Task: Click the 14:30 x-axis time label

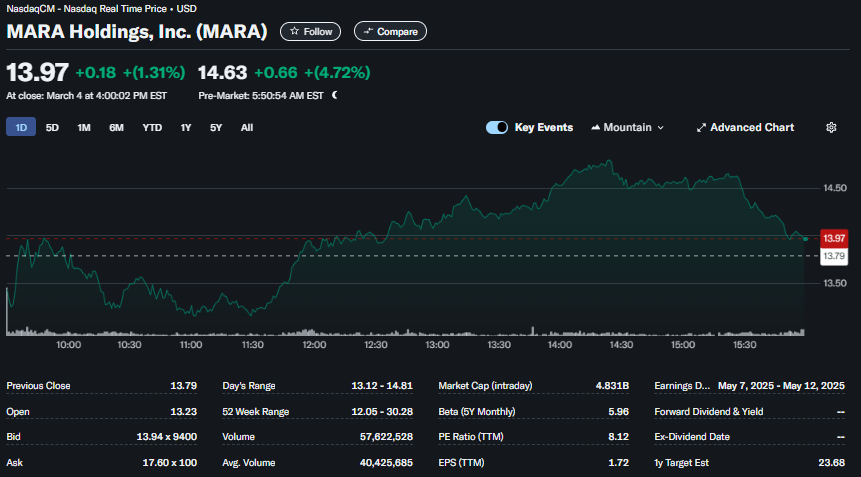Action: 621,345
